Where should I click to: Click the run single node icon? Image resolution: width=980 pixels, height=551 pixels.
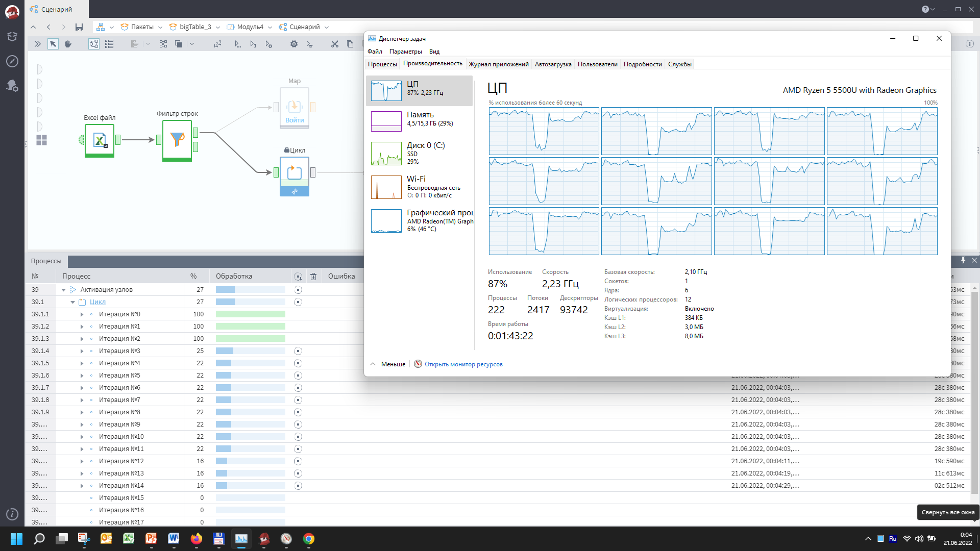pyautogui.click(x=253, y=44)
